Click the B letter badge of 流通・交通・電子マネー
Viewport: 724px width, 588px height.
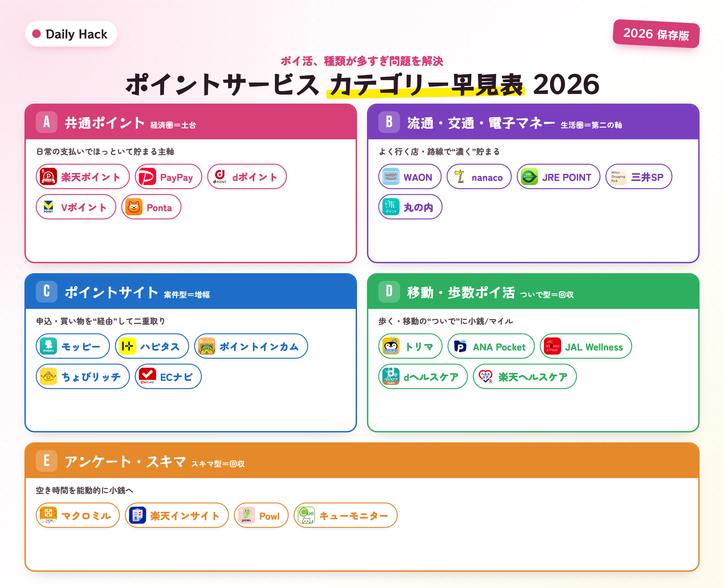coord(389,122)
